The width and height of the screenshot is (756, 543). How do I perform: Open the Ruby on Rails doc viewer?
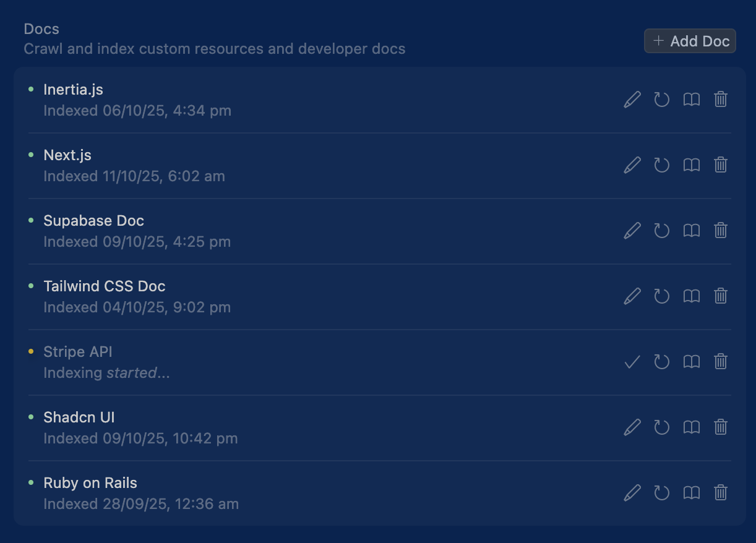click(x=691, y=492)
